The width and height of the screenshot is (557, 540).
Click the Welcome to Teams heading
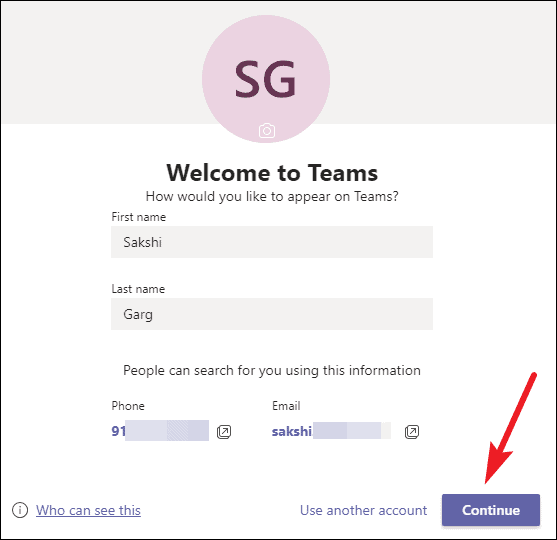[x=272, y=173]
